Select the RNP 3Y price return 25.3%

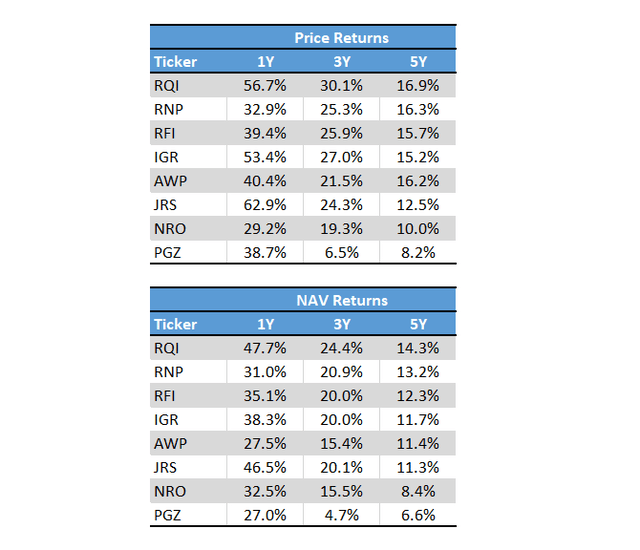[x=341, y=109]
